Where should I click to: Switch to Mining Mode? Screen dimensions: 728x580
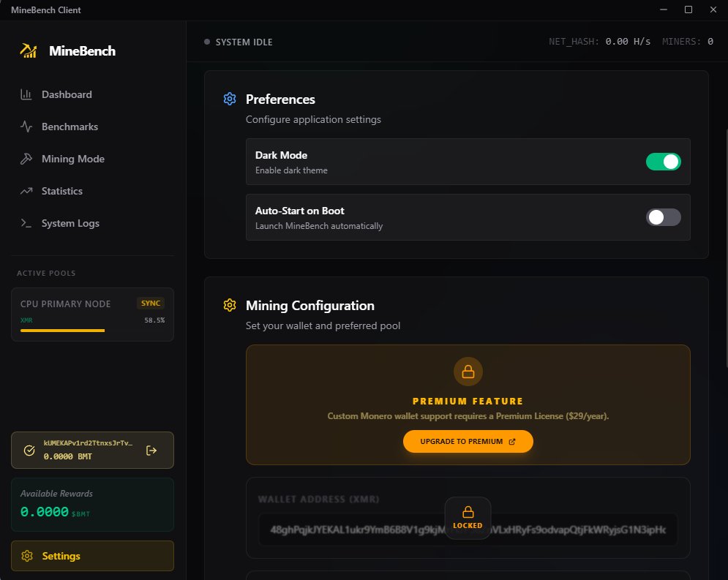pyautogui.click(x=92, y=159)
